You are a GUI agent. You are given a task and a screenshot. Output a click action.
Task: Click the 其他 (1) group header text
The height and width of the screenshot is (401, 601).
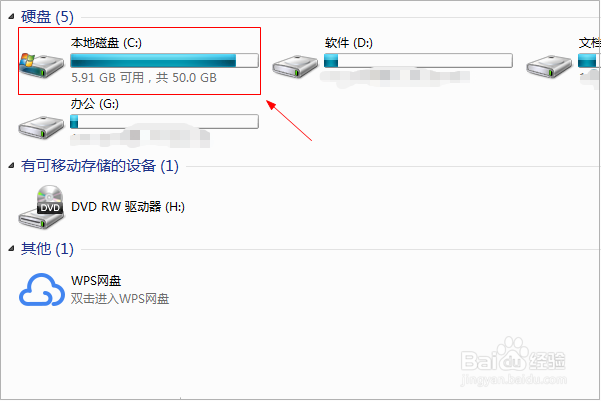tap(47, 249)
